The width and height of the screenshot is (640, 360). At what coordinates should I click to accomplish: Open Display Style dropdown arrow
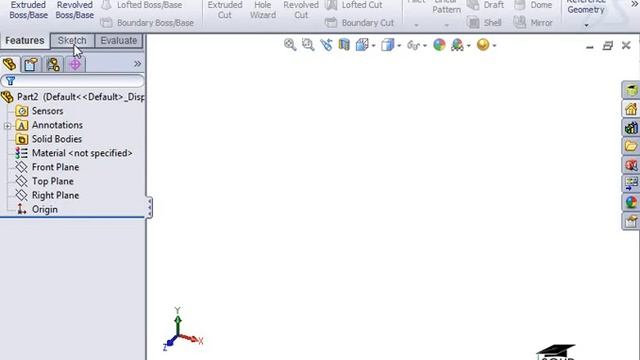tap(399, 46)
